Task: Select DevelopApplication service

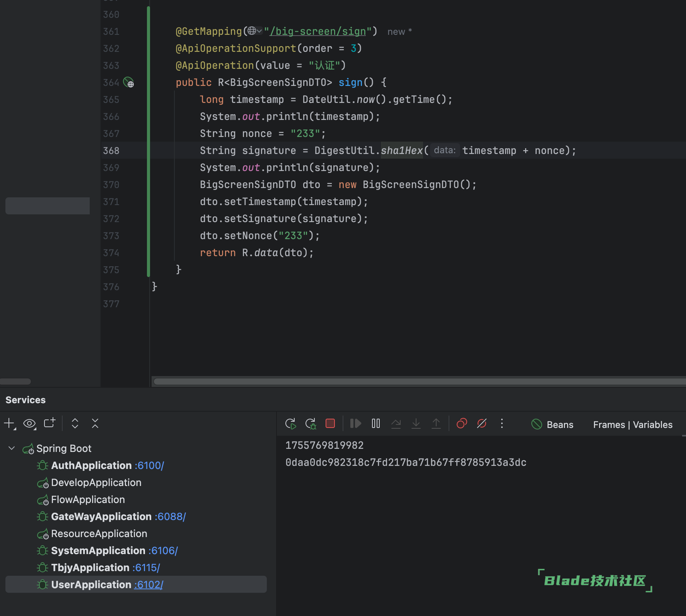Action: [x=96, y=482]
